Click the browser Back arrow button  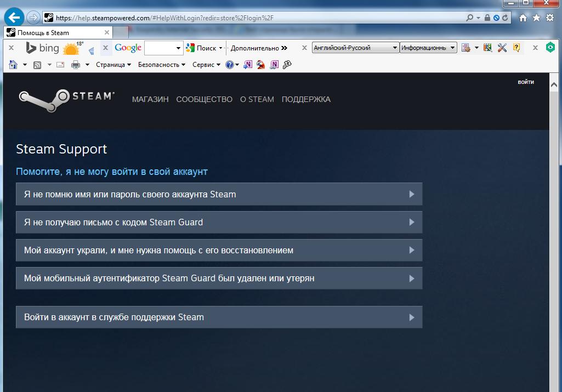(x=14, y=17)
